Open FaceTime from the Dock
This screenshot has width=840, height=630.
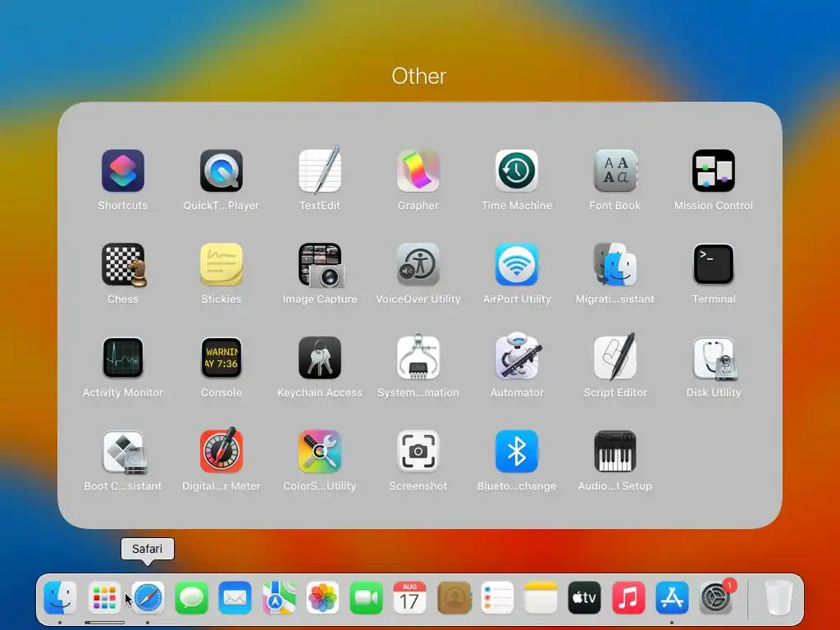click(x=367, y=597)
